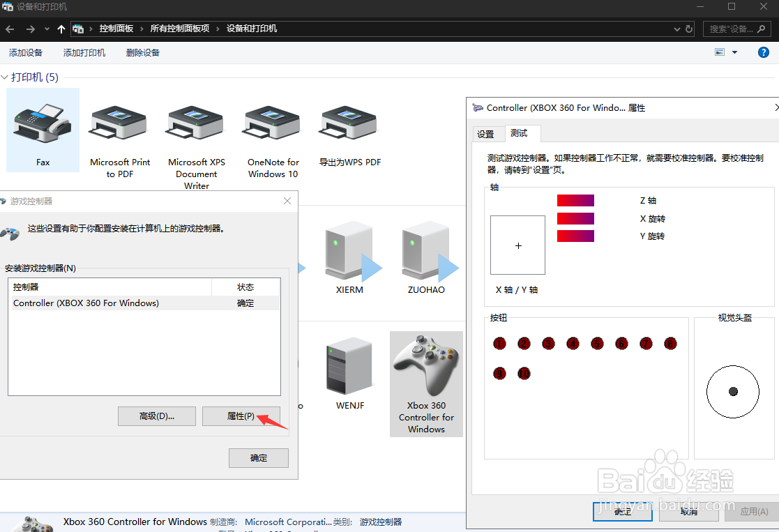Select Xbox 360 Controller for Windows device
The image size is (779, 532).
click(x=426, y=384)
